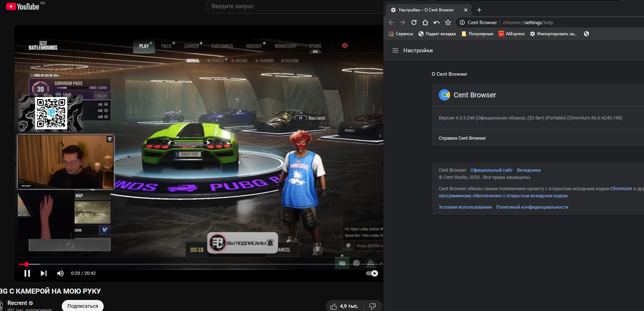The image size is (644, 311).
Task: Open the YouTube home logo
Action: (x=23, y=7)
